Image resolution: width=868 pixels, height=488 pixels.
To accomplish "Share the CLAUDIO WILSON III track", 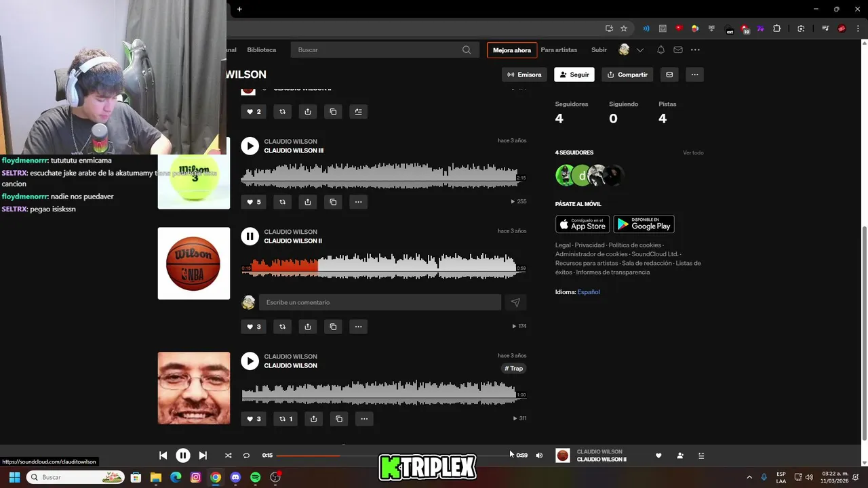I will pos(308,201).
